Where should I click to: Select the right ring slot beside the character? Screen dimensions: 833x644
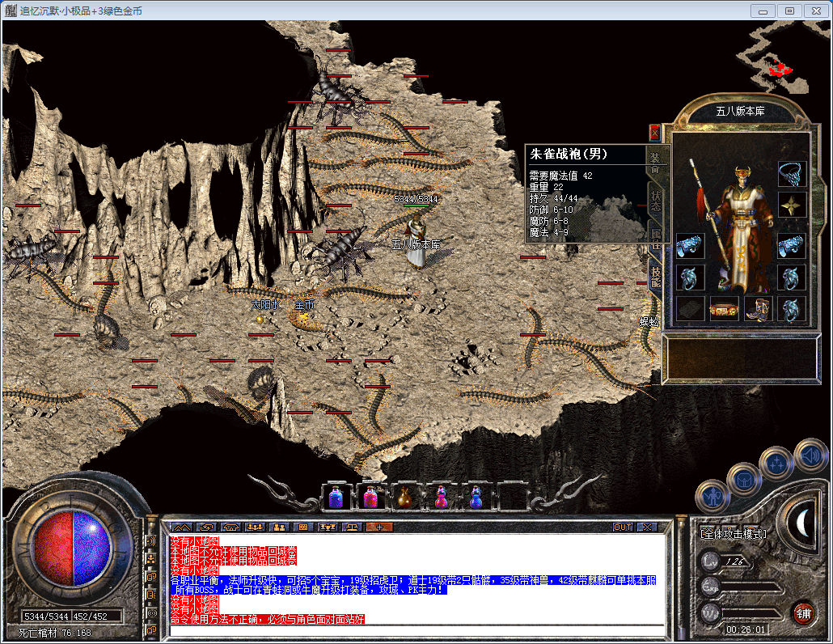792,278
